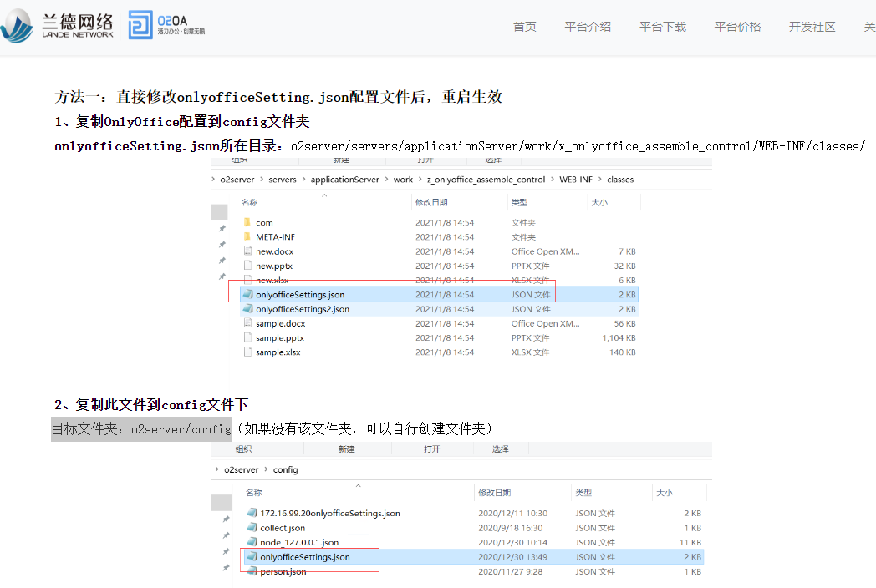Sort config folder listing by 大小
The image size is (876, 588).
point(665,493)
